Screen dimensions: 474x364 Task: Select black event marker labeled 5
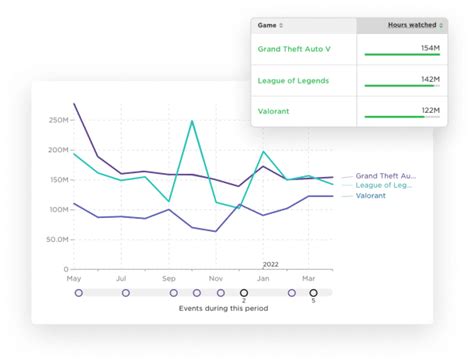(313, 293)
